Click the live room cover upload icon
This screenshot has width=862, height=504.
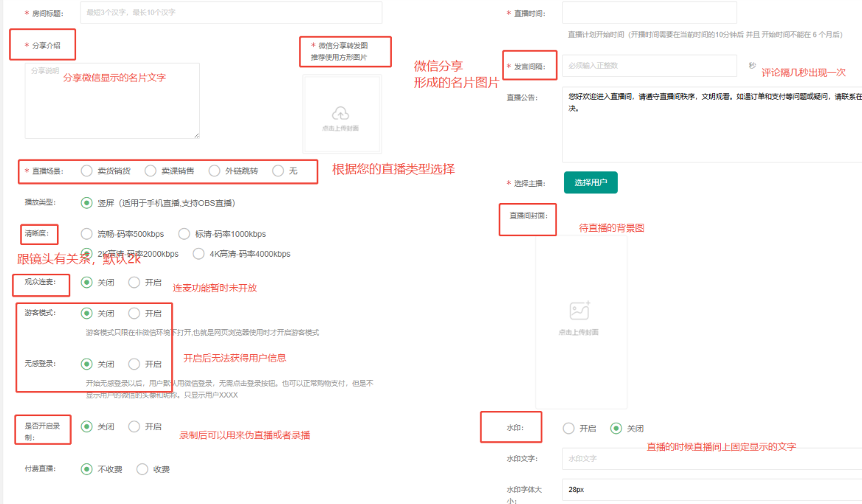(579, 311)
